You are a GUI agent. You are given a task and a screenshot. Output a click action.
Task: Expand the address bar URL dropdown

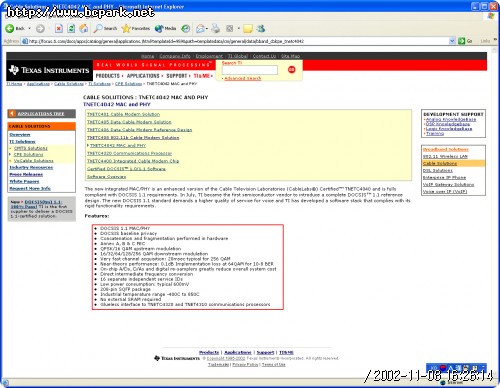[x=452, y=41]
